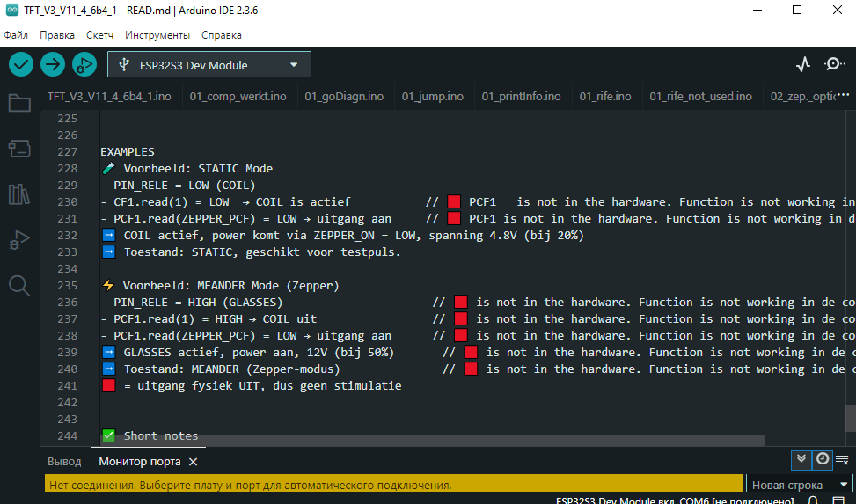Open the Library Manager books icon

(19, 194)
